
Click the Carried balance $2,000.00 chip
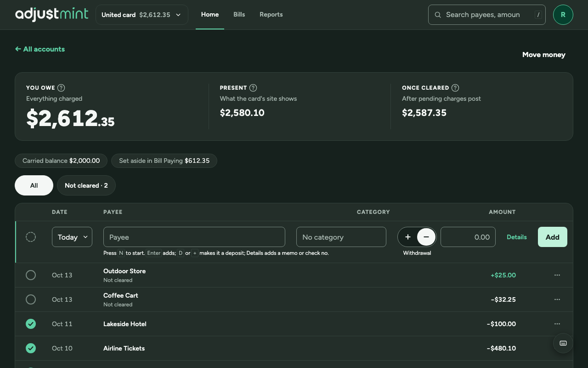[x=61, y=161]
